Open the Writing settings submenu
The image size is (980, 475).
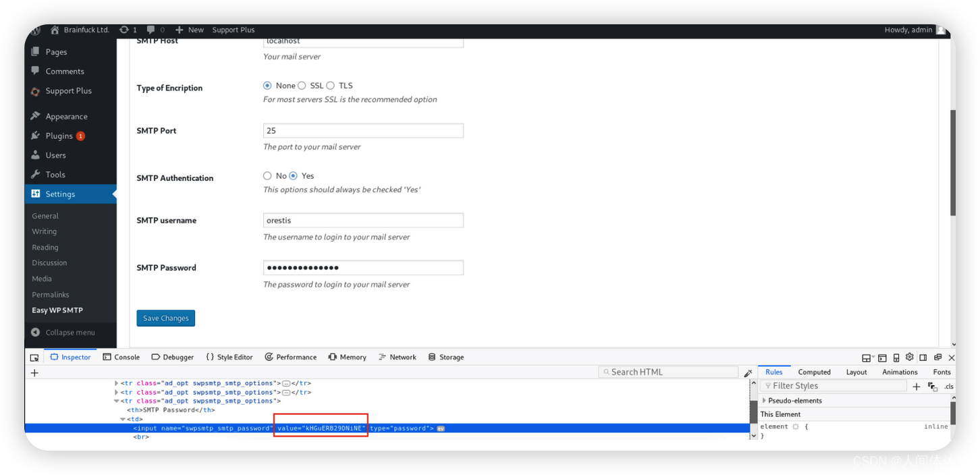click(x=44, y=231)
